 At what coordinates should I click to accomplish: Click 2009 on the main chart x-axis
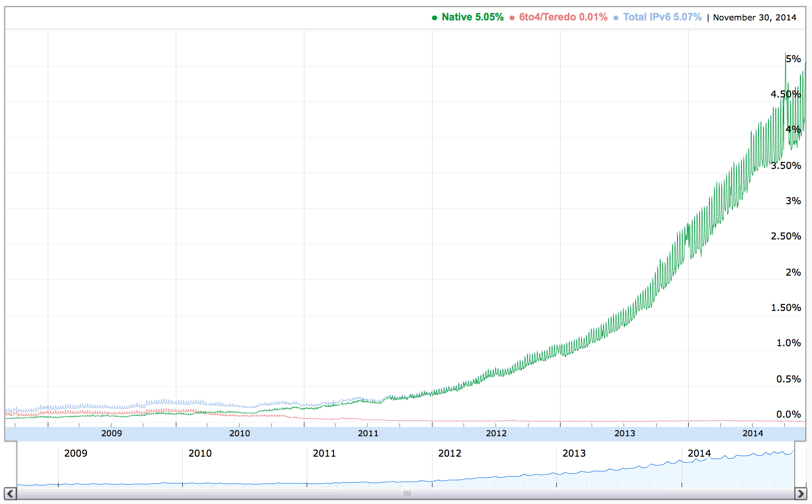tap(111, 433)
